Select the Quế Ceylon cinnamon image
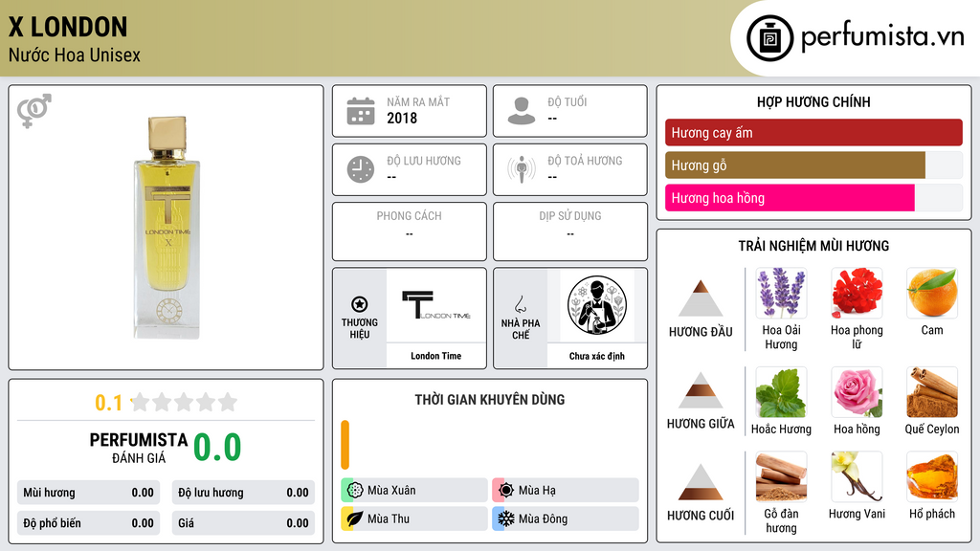The width and height of the screenshot is (980, 551). [932, 392]
